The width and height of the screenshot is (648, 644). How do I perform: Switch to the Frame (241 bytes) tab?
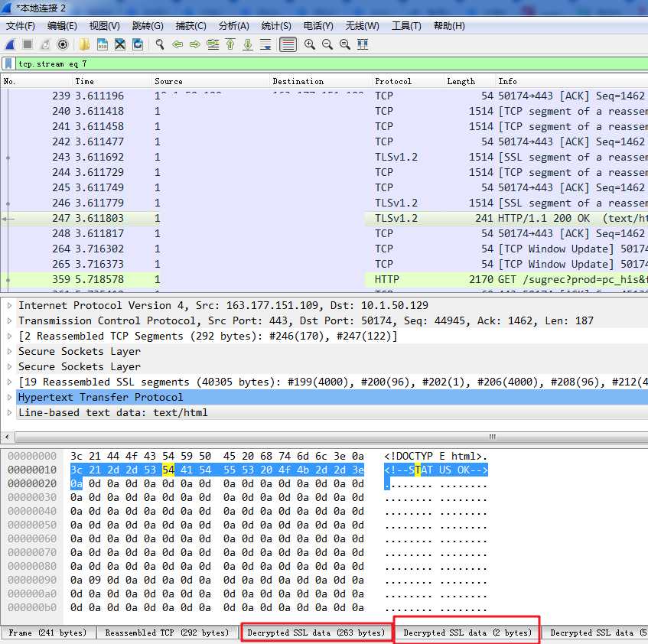tap(47, 633)
